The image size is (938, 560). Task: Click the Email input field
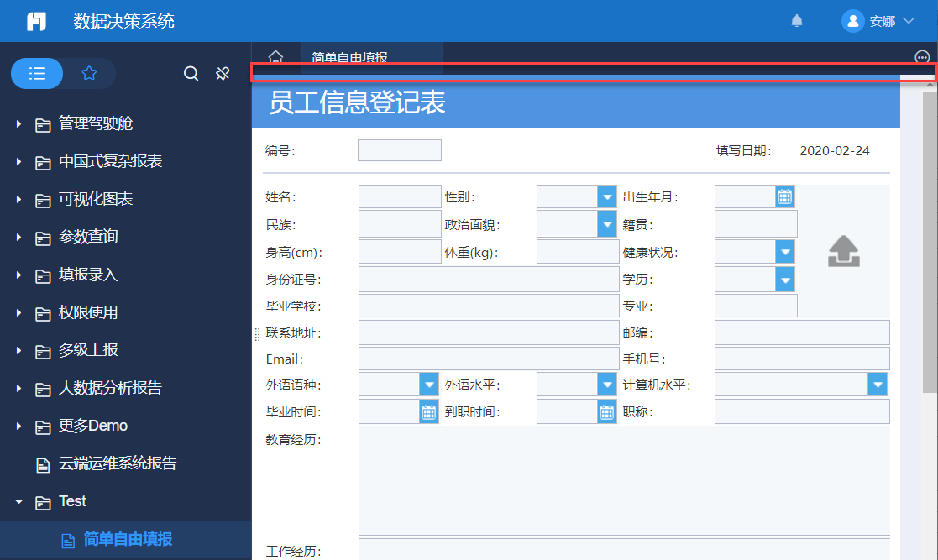click(489, 359)
